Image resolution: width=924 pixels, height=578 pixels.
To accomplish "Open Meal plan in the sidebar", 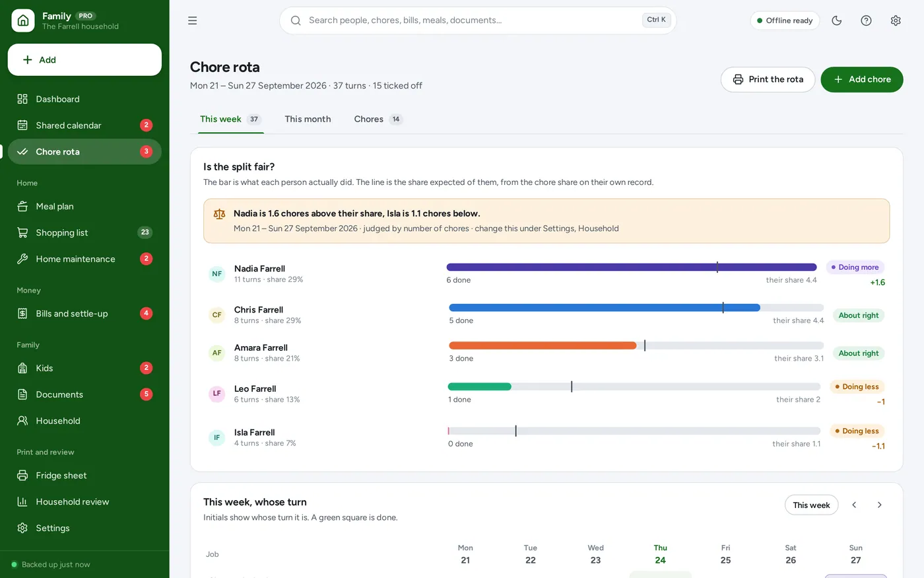I will pos(84,206).
